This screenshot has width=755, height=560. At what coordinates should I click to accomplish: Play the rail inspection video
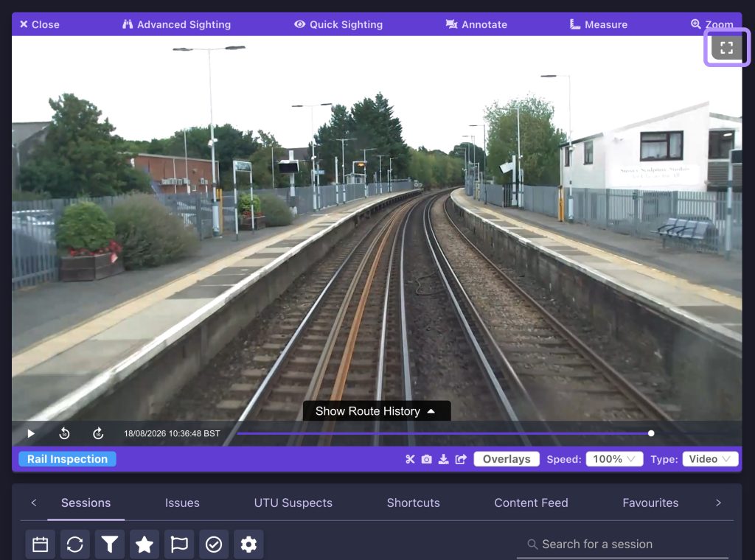(x=31, y=433)
